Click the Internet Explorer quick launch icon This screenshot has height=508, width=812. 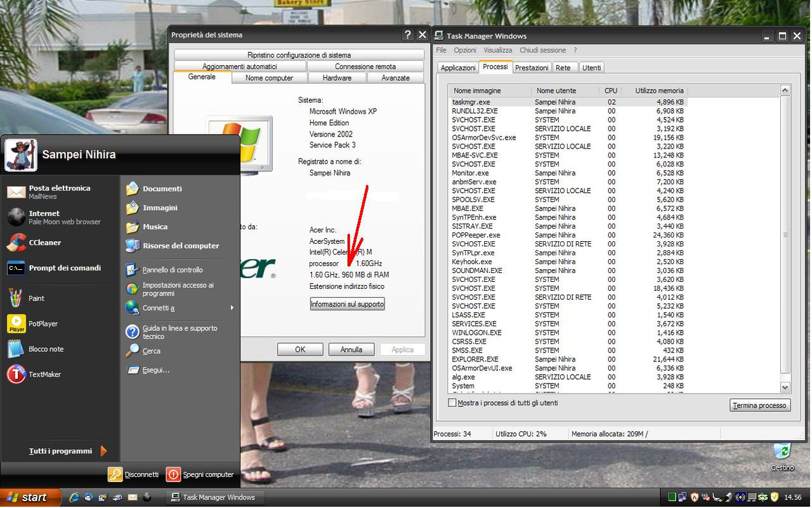[74, 497]
